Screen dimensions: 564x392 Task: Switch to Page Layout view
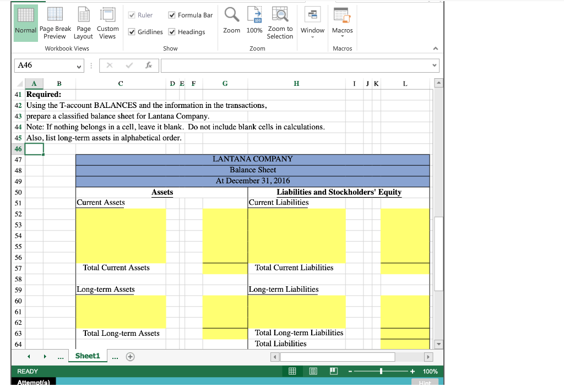pos(83,23)
